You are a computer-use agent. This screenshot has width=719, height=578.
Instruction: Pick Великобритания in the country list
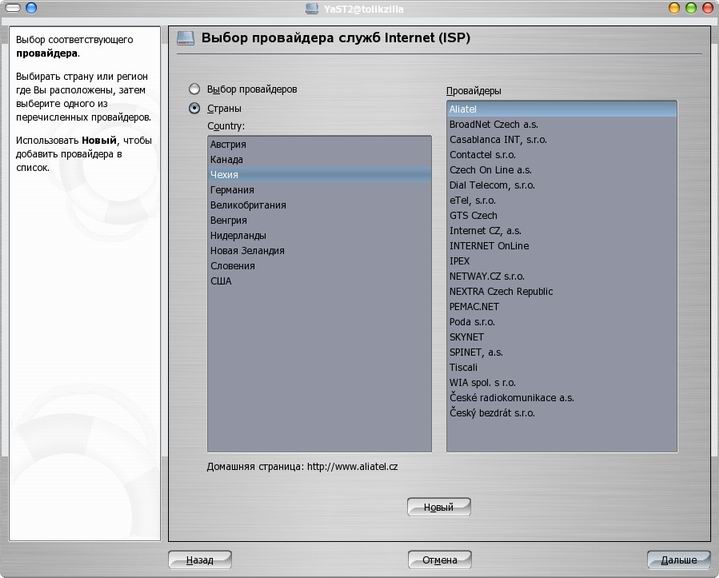248,205
